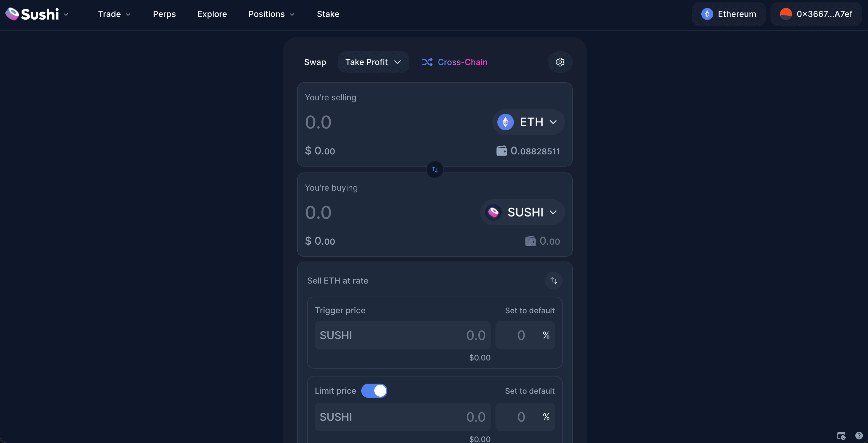
Task: Click the selling "$ 0.00" value
Action: pyautogui.click(x=320, y=151)
